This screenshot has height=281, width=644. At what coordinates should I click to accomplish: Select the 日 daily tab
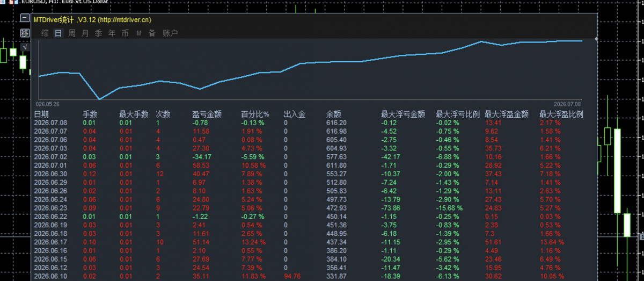[x=58, y=33]
